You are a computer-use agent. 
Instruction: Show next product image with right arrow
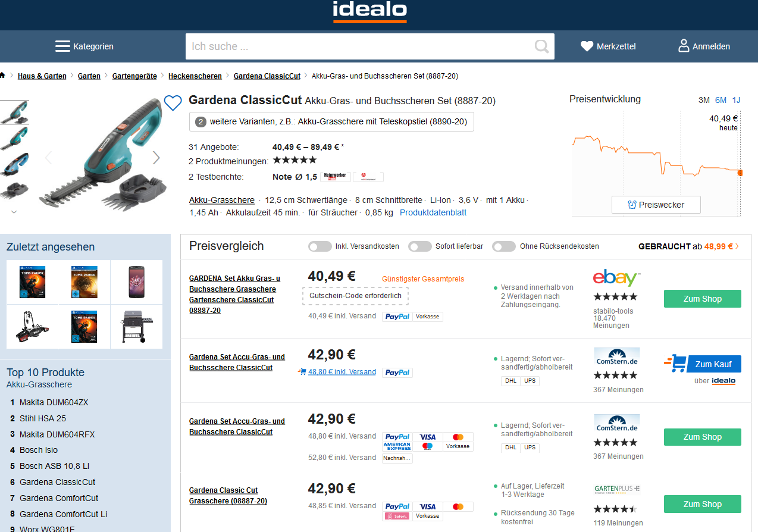(x=156, y=158)
